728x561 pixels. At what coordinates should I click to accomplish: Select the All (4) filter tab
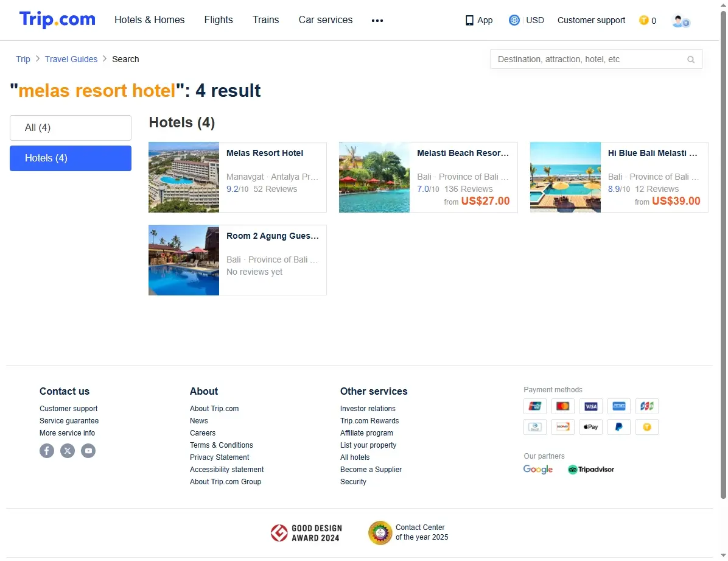click(x=71, y=128)
